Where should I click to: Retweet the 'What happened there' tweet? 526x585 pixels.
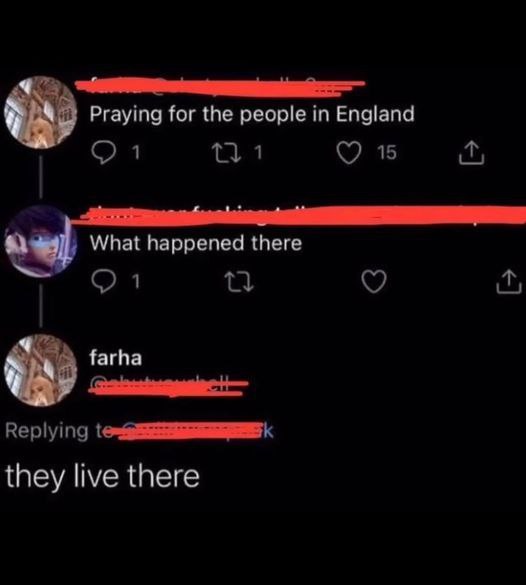coord(239,282)
